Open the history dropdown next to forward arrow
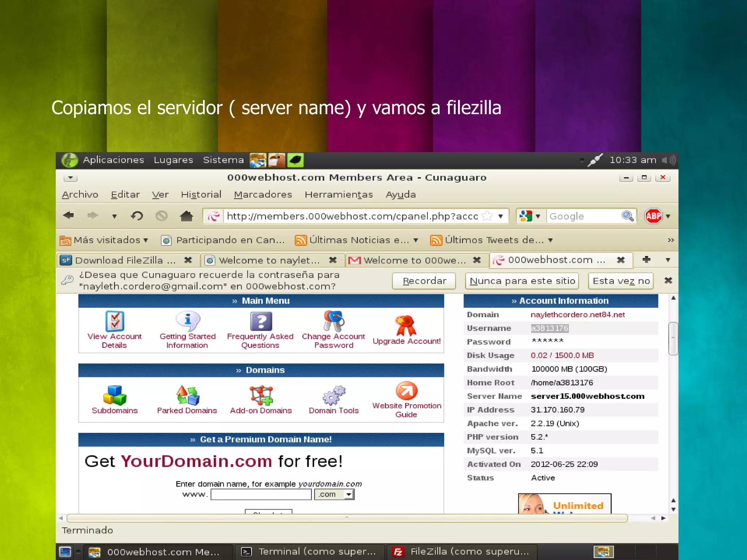Image resolution: width=747 pixels, height=560 pixels. (114, 216)
